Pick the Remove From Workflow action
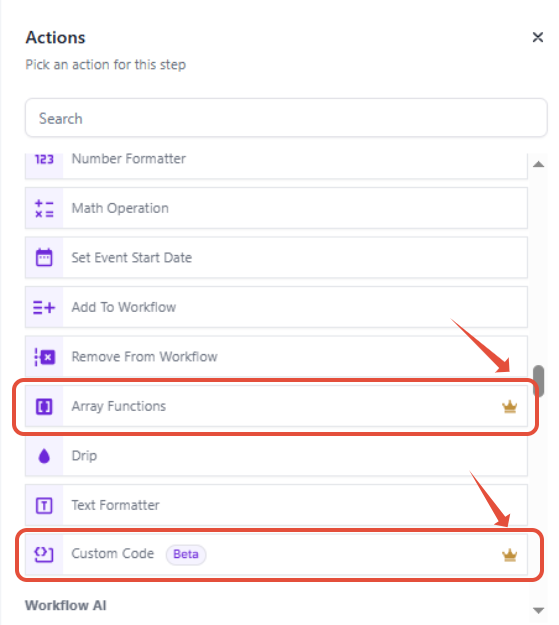Viewport: 559px width, 625px height. pyautogui.click(x=276, y=357)
